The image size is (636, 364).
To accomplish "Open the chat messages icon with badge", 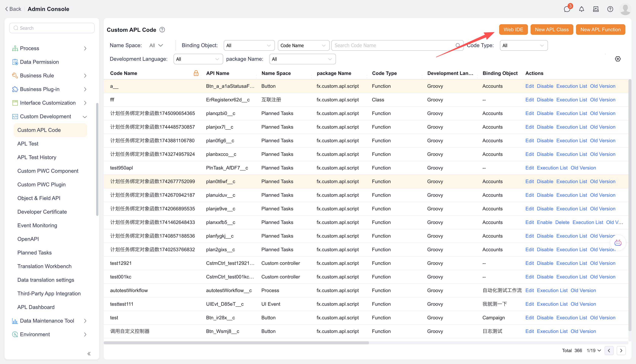I will pyautogui.click(x=567, y=9).
